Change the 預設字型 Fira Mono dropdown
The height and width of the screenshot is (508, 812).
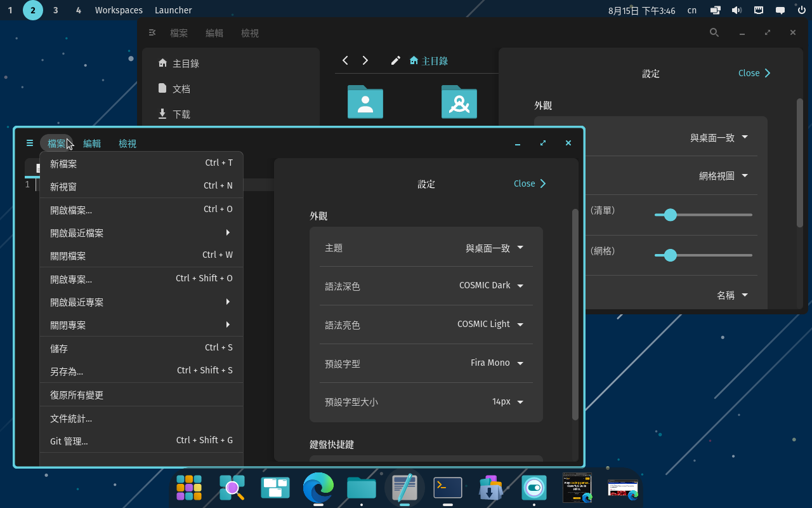pyautogui.click(x=496, y=363)
